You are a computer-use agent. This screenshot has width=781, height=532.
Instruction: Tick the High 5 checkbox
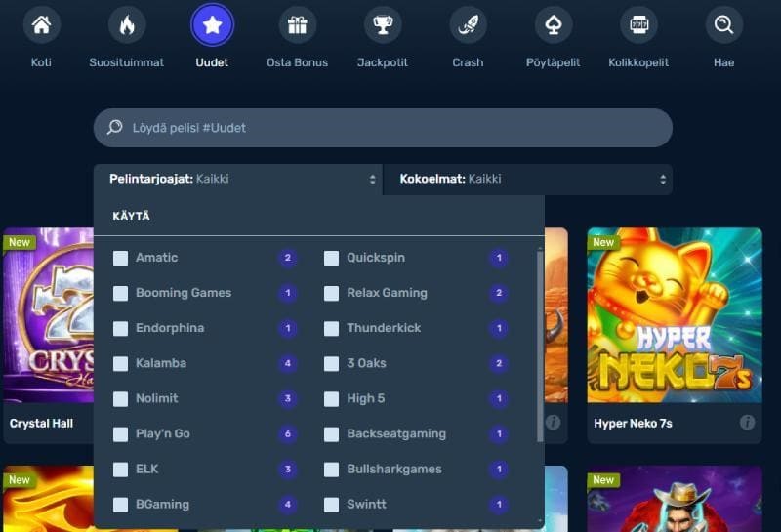[331, 399]
